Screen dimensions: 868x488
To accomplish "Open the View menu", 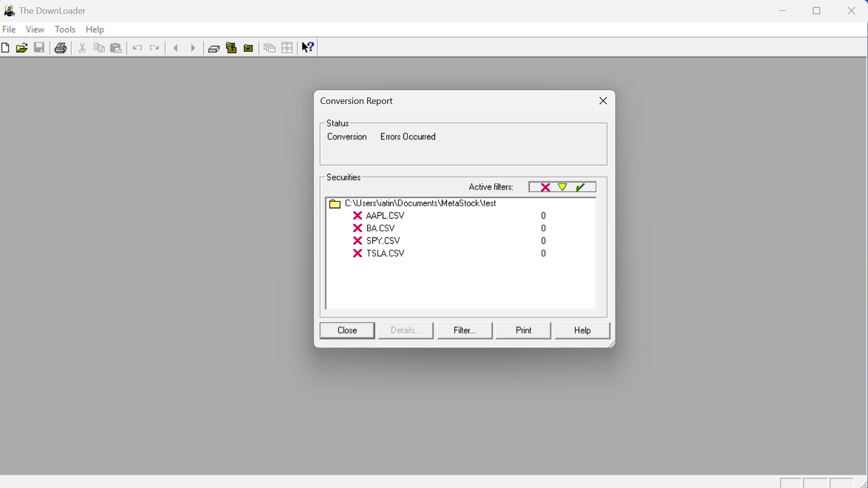I will click(x=35, y=30).
